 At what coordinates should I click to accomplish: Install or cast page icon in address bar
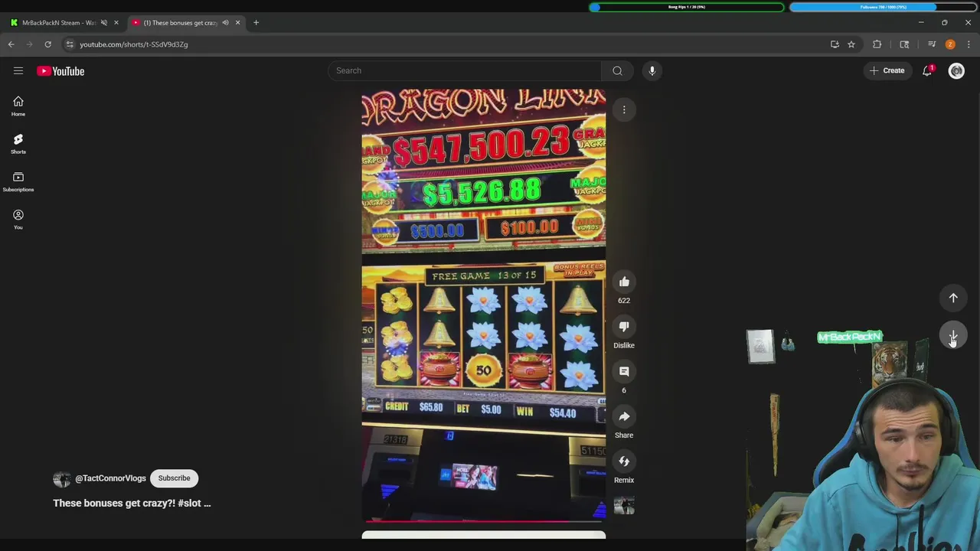[x=835, y=44]
